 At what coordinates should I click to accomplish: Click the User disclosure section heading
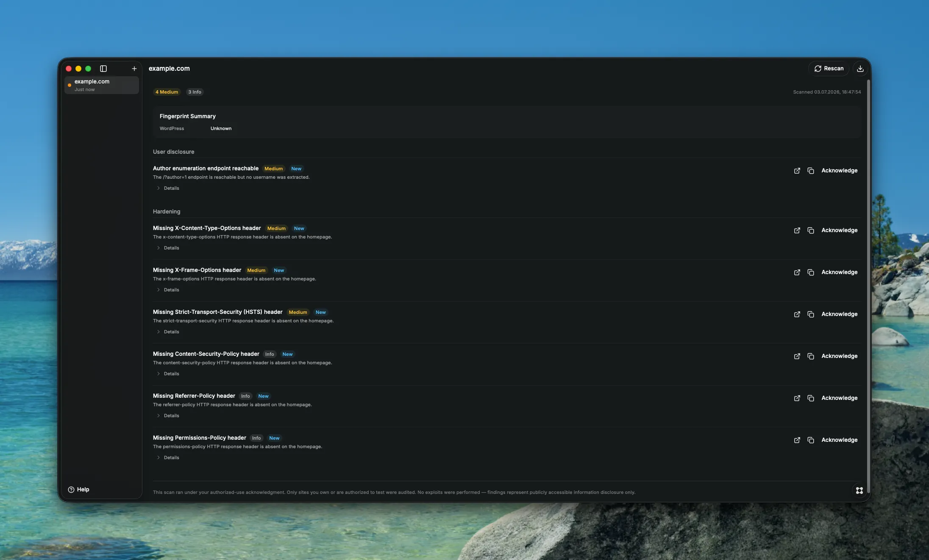[x=173, y=152]
